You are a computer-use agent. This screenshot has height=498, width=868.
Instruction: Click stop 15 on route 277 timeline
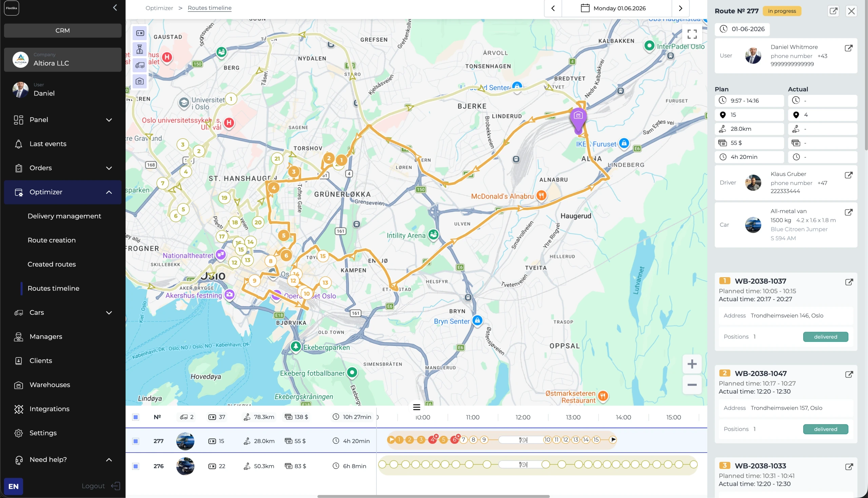[596, 440]
